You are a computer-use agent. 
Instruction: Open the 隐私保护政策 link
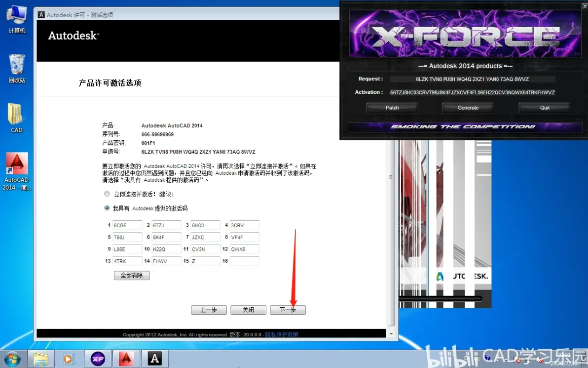tap(282, 334)
